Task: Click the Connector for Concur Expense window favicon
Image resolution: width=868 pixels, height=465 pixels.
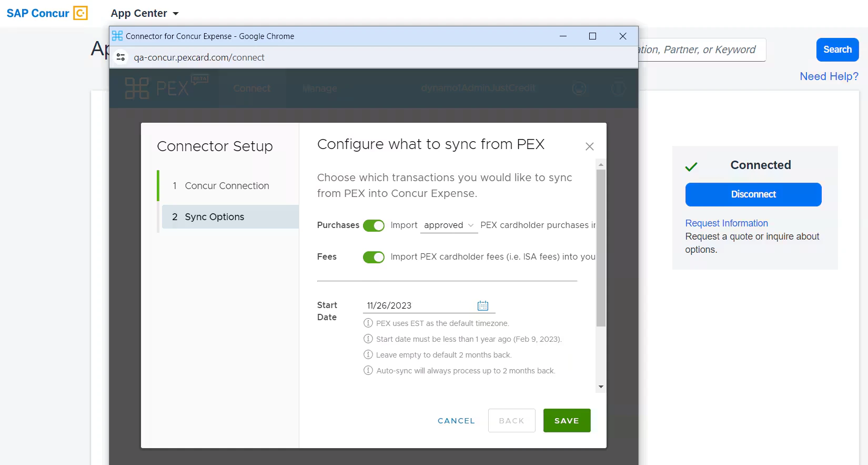Action: pyautogui.click(x=117, y=36)
